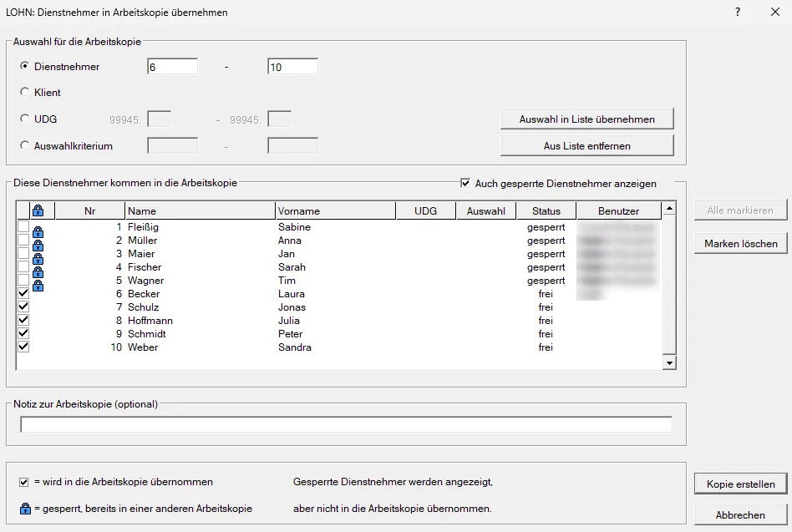Screen dimensions: 792x532
Task: Click the lock icon beside Maier
Action: [x=38, y=258]
